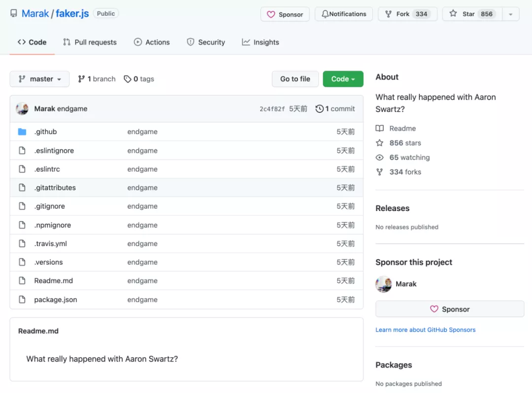View the 65 watching link

click(x=409, y=158)
